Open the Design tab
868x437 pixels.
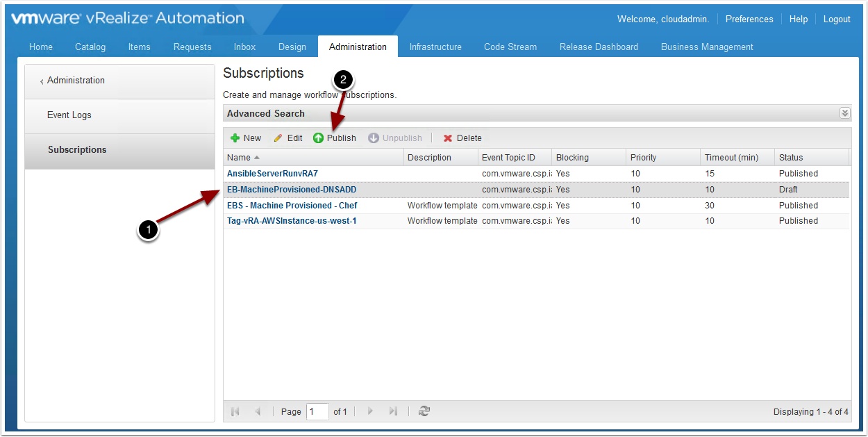[292, 47]
